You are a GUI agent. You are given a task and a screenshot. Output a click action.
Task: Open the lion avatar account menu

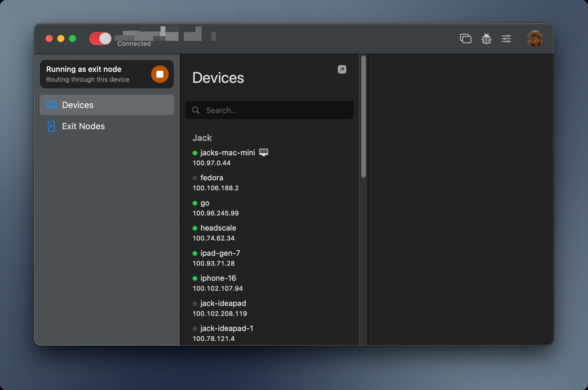(535, 38)
